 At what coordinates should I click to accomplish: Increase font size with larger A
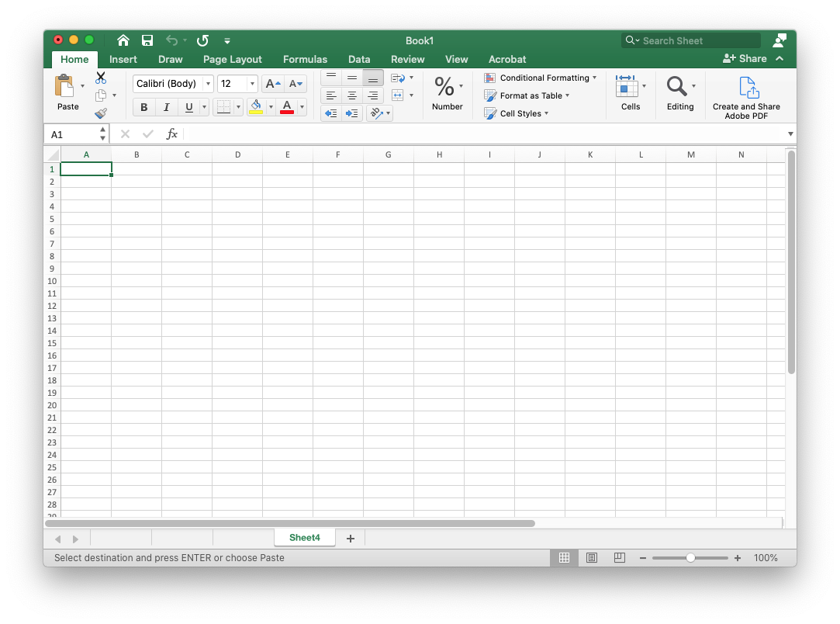[x=273, y=84]
